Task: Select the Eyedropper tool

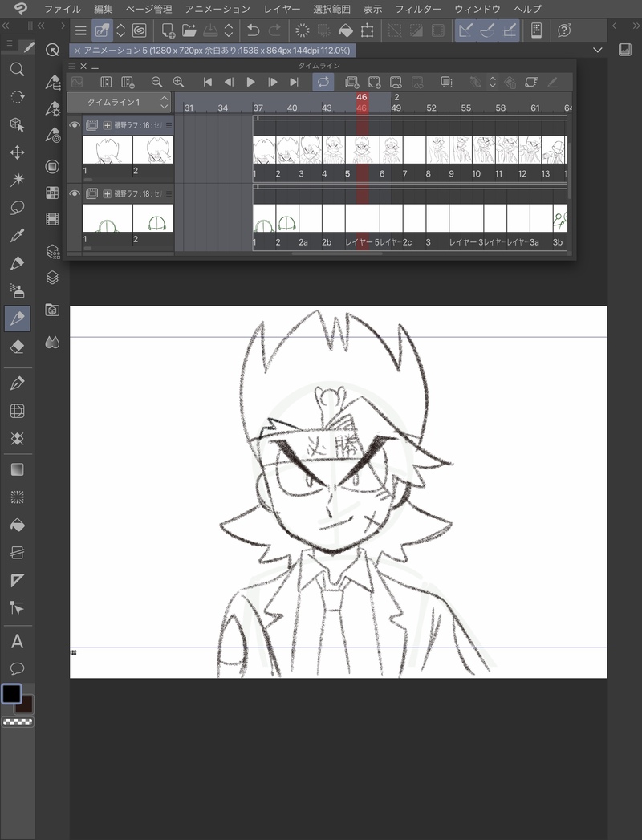Action: click(17, 235)
